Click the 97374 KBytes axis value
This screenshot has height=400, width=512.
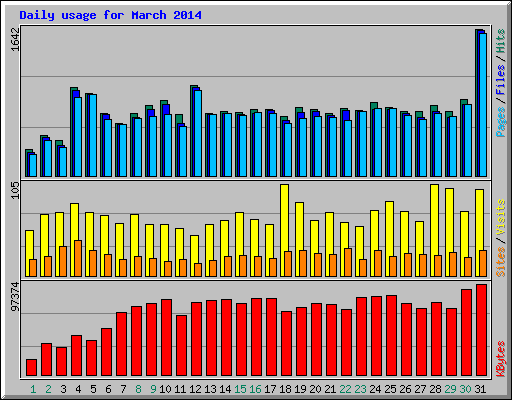click(x=15, y=297)
